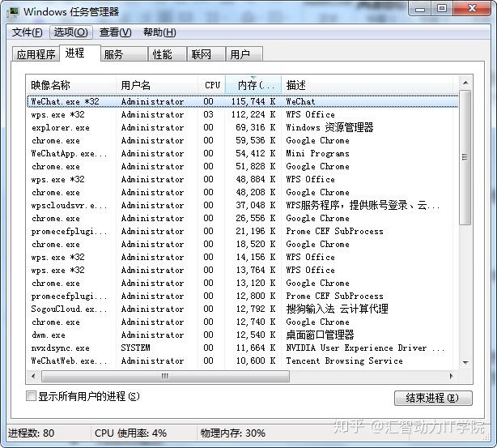Viewport: 497px width, 448px height.
Task: Select chrome.exe row using 12,740 K
Action: pos(243,322)
